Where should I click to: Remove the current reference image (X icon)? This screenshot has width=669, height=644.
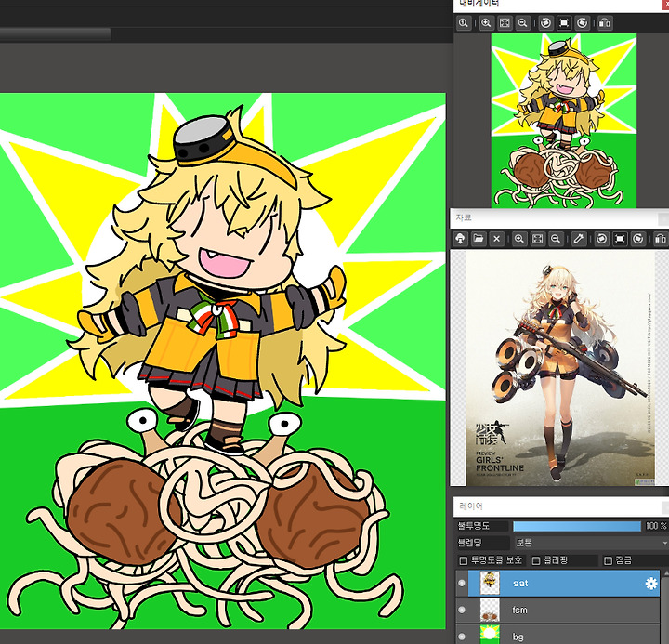[x=496, y=239]
